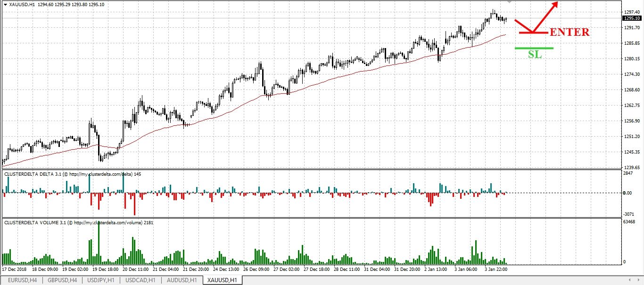Select the active XAUUSD,H1 tab
This screenshot has height=285, width=644.
pyautogui.click(x=223, y=280)
